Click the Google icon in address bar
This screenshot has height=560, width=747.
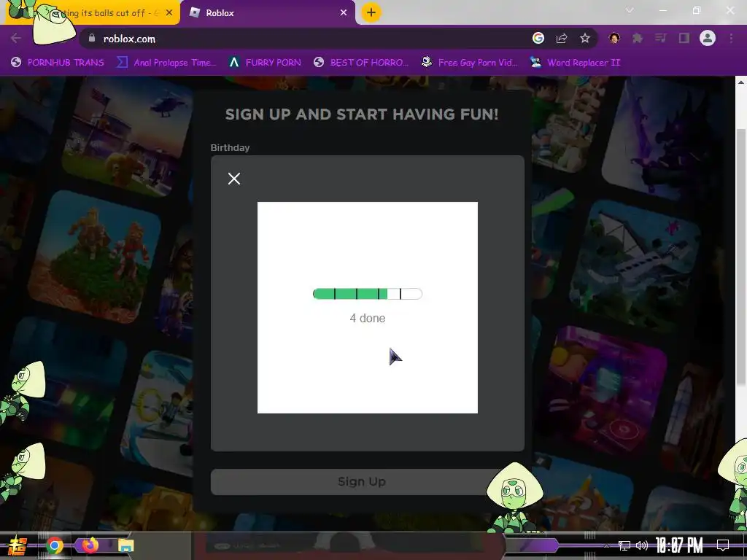pyautogui.click(x=538, y=38)
